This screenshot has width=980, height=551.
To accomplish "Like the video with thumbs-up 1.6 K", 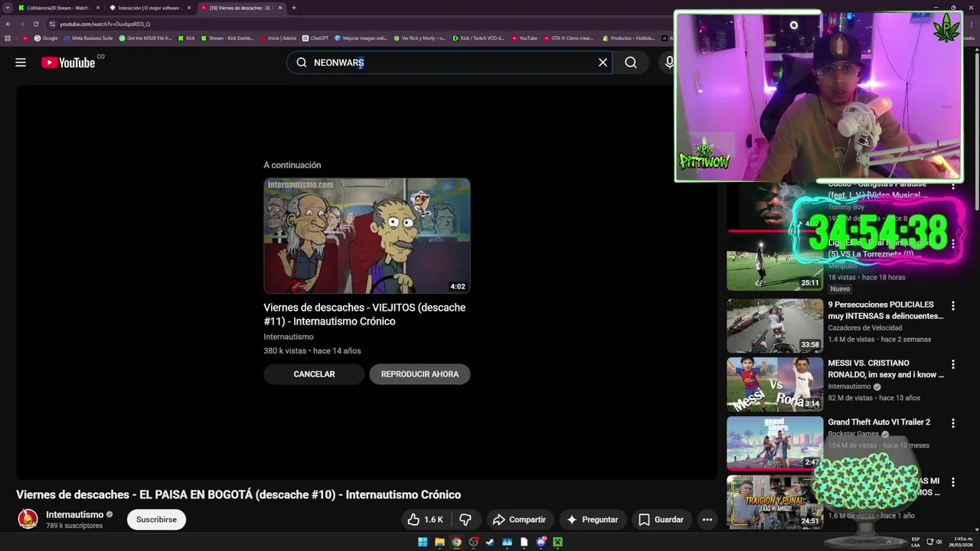I will pos(426,520).
